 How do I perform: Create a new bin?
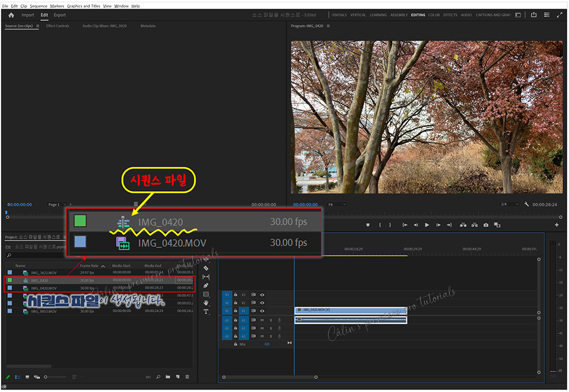(168, 377)
